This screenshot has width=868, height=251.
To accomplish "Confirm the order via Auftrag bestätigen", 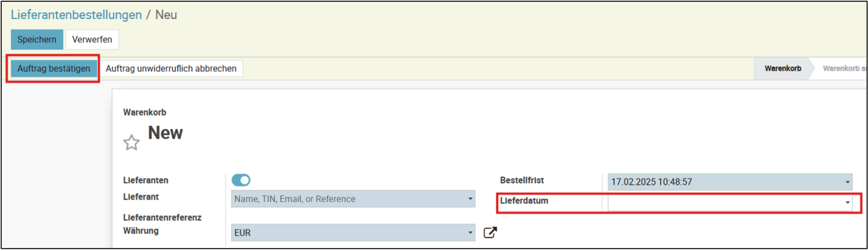I will click(54, 68).
